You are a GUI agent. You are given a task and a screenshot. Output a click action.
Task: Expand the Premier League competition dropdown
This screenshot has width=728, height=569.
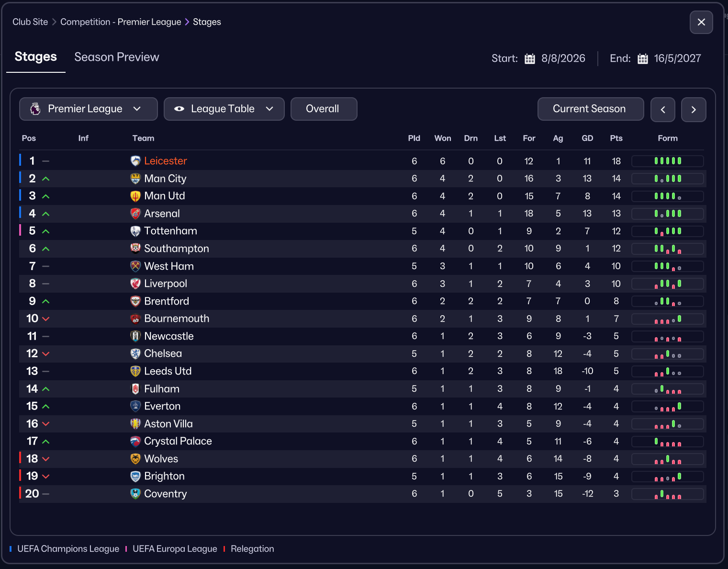point(89,109)
